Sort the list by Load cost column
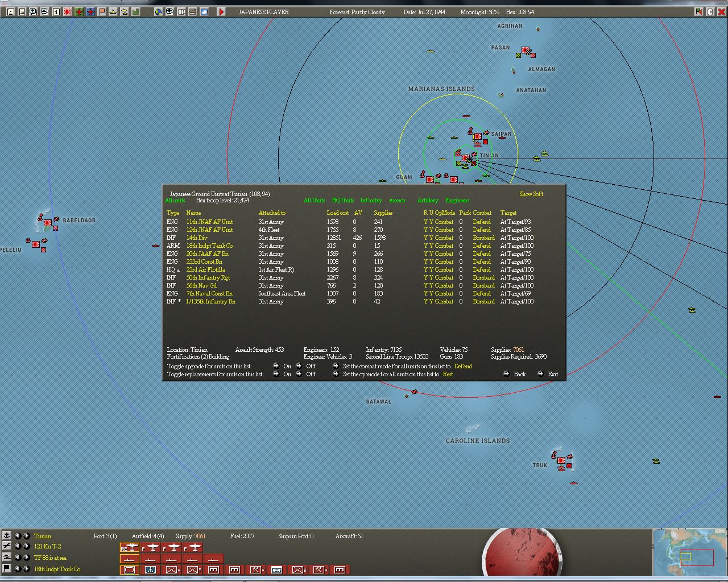Viewport: 728px width, 582px height. coord(338,213)
